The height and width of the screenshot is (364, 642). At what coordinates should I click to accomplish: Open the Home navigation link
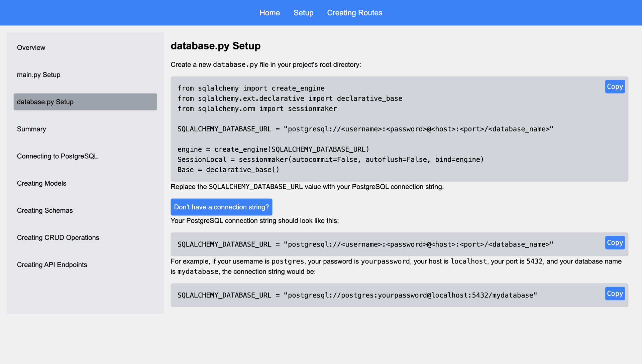(270, 13)
